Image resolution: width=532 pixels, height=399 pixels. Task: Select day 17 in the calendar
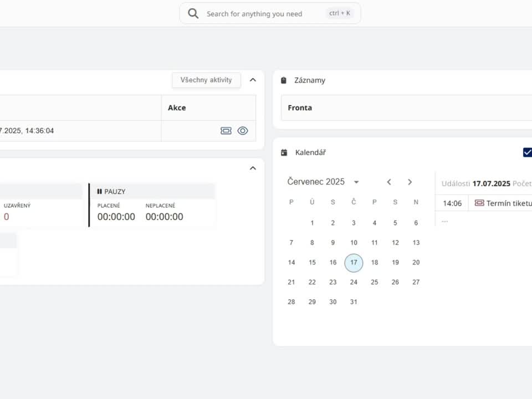[354, 263]
